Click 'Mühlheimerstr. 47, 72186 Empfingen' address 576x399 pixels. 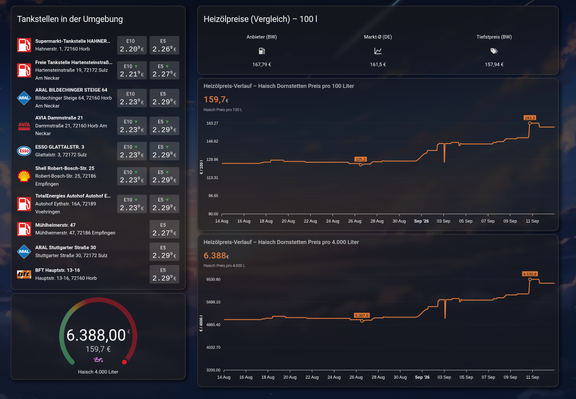tap(75, 233)
